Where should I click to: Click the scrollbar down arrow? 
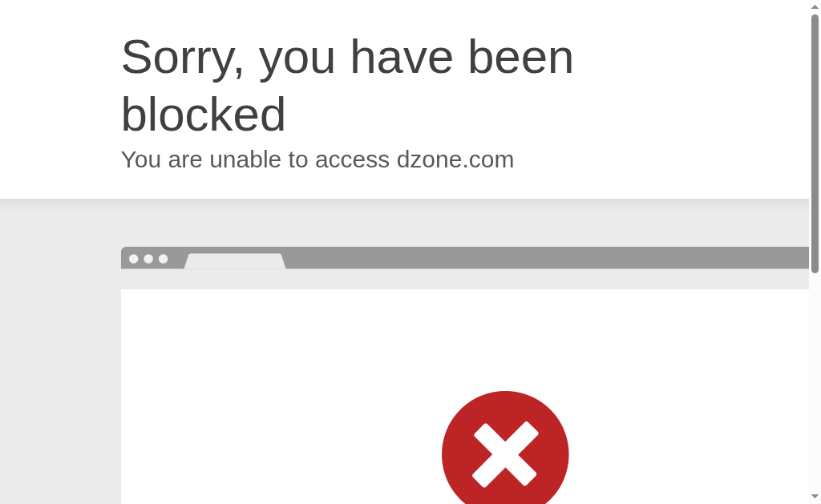pyautogui.click(x=815, y=496)
